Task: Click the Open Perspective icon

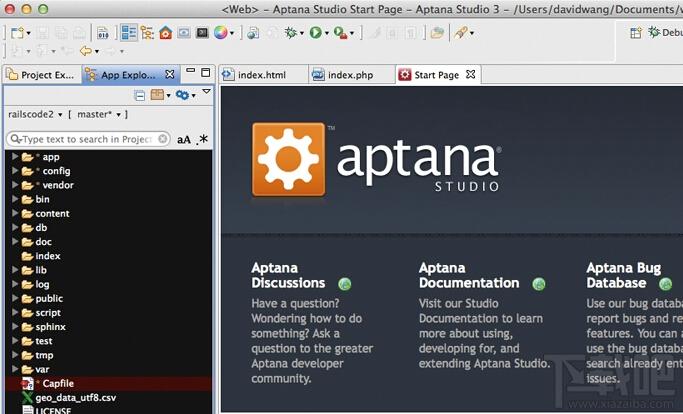Action: click(x=636, y=33)
